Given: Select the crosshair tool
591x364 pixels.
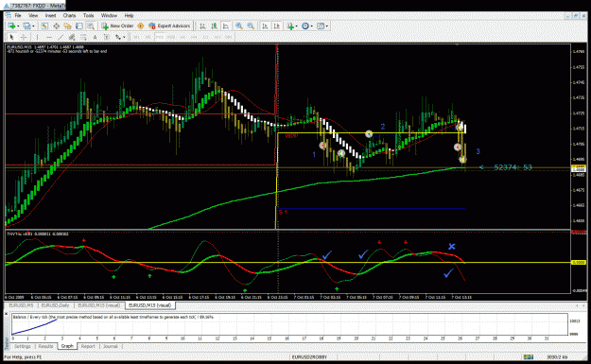Looking at the screenshot, I should pyautogui.click(x=24, y=37).
